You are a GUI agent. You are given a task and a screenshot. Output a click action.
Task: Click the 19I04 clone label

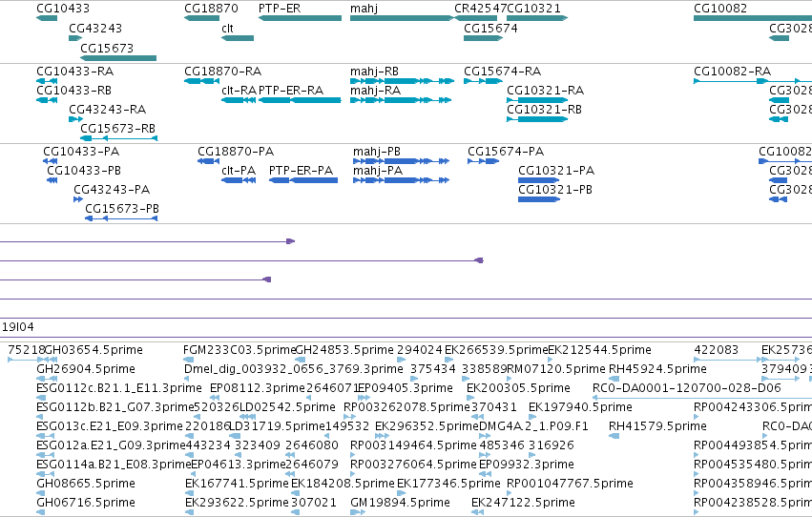click(x=18, y=327)
